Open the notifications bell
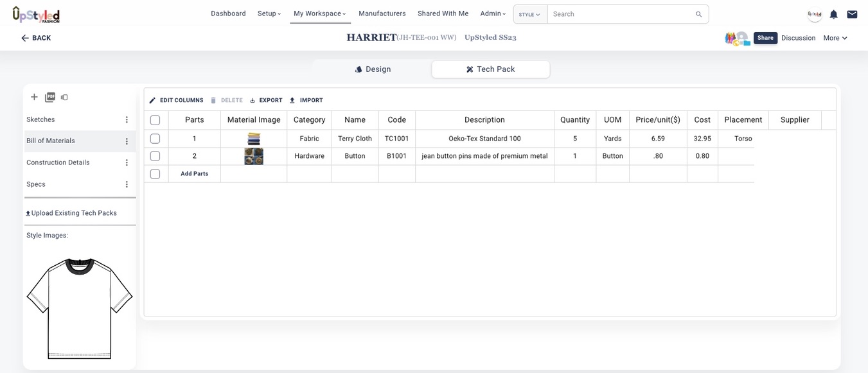The width and height of the screenshot is (868, 373). 833,14
